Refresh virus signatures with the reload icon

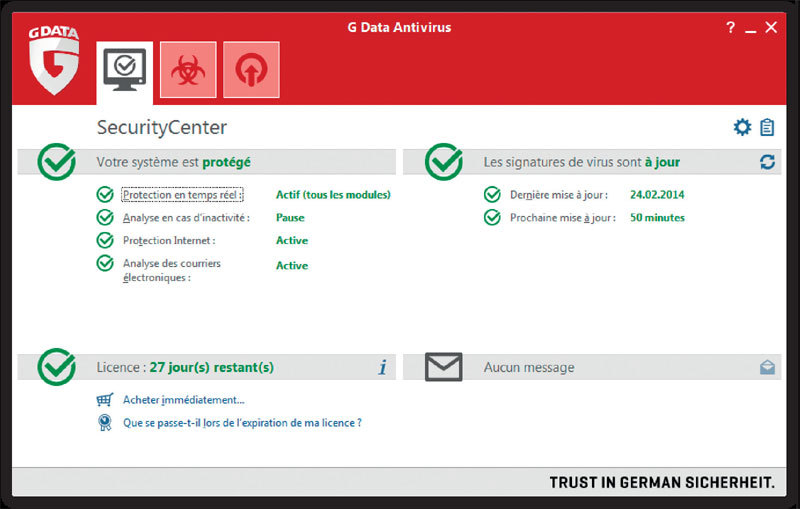click(x=767, y=162)
